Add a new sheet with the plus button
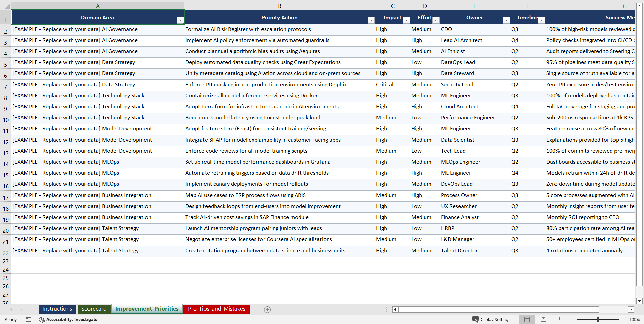Image resolution: width=644 pixels, height=324 pixels. pos(267,309)
